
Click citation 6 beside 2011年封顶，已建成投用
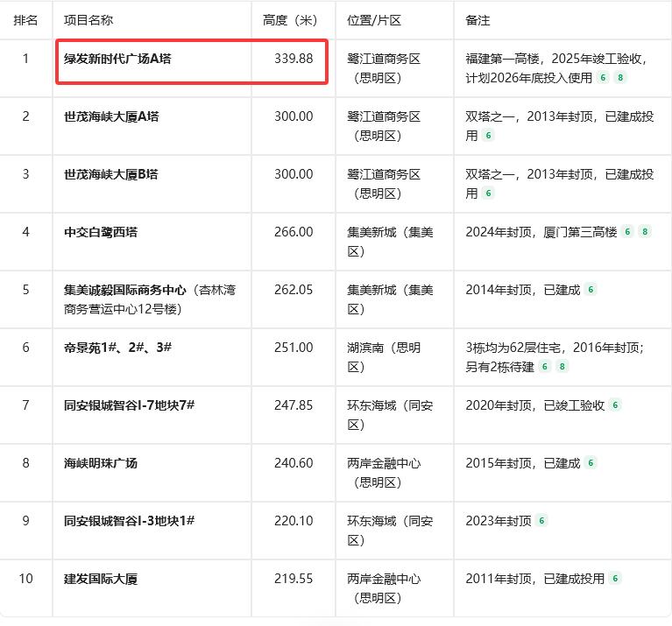(615, 578)
